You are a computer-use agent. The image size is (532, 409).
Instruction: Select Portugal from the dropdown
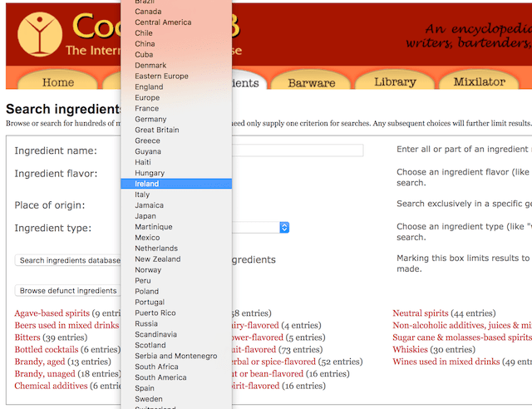(x=176, y=302)
